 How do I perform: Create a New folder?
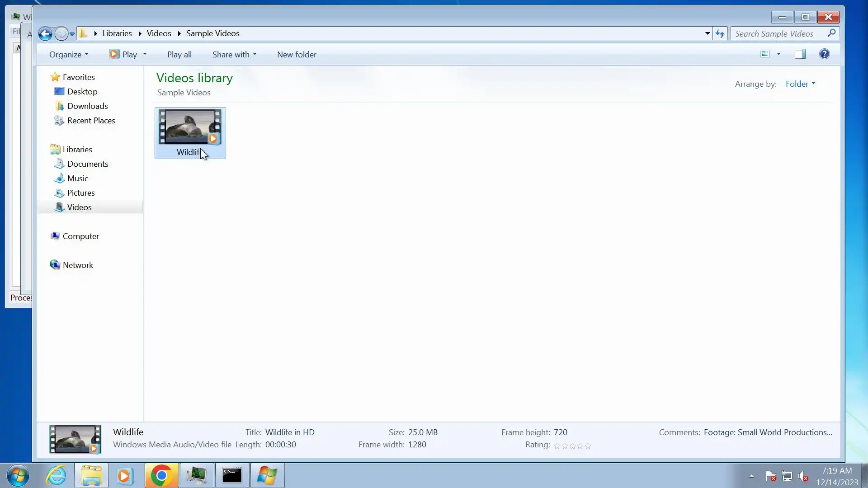297,55
